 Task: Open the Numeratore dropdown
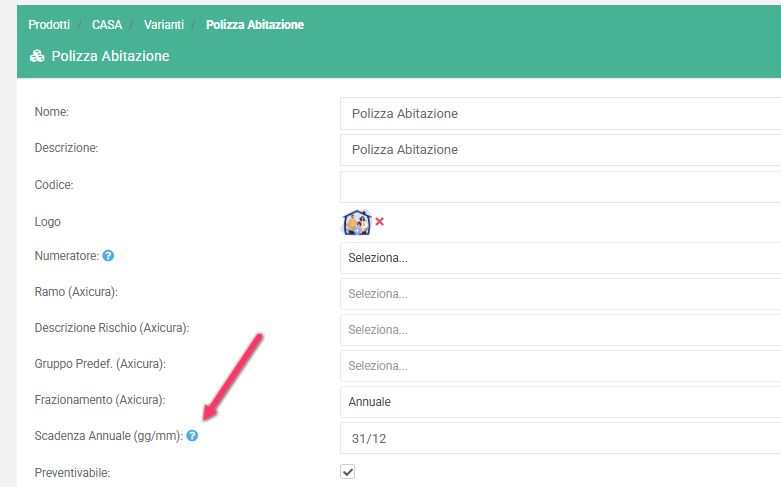(x=560, y=258)
